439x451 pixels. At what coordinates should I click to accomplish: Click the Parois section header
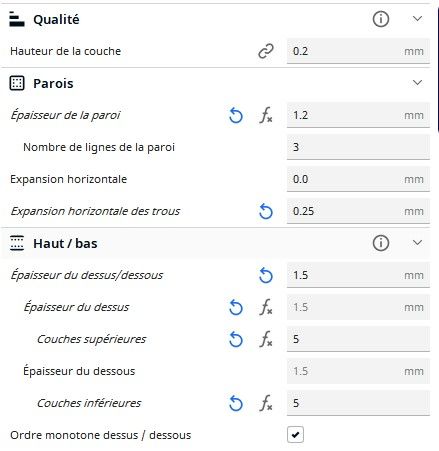(x=215, y=83)
